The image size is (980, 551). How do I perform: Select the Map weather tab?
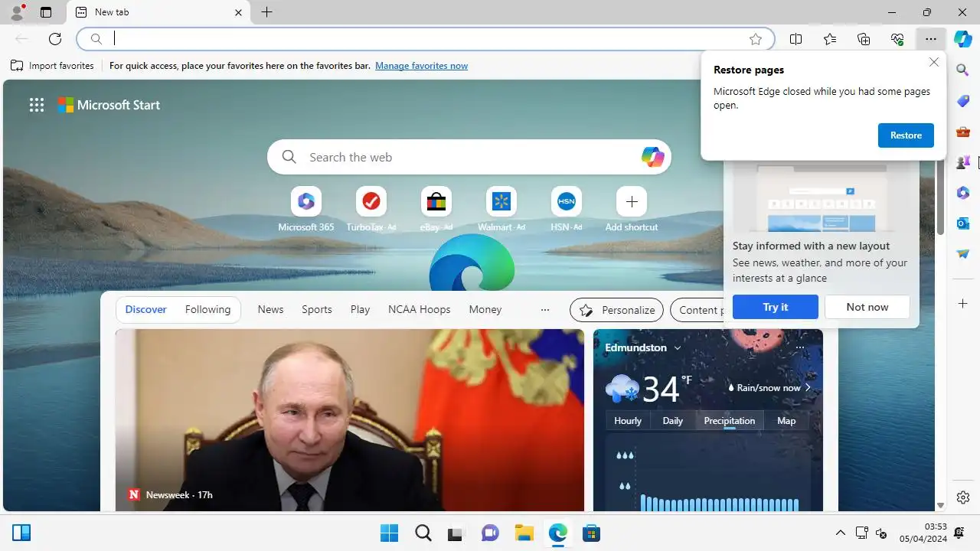pos(786,421)
